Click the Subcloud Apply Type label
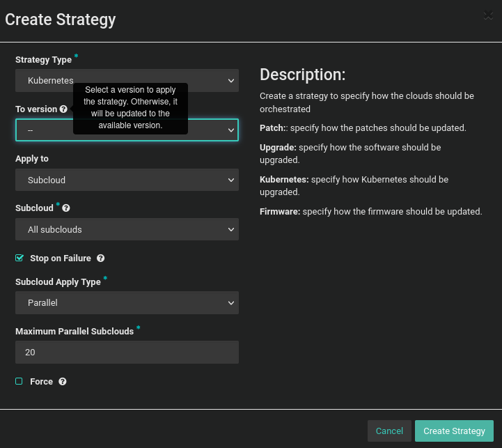The width and height of the screenshot is (502, 448). click(x=58, y=282)
